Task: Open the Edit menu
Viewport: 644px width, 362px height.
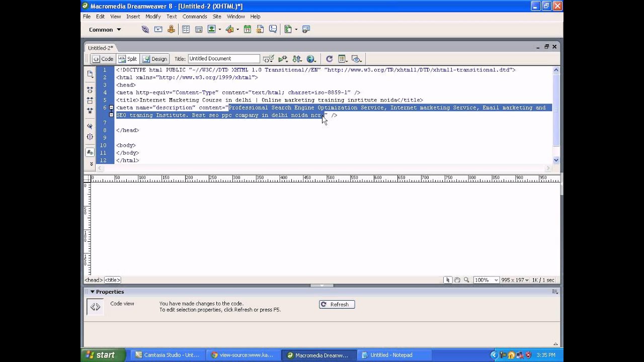Action: pyautogui.click(x=101, y=17)
